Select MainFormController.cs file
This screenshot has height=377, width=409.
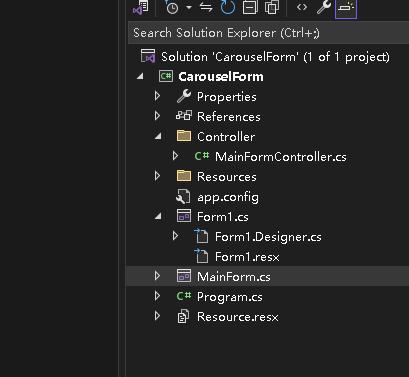281,157
